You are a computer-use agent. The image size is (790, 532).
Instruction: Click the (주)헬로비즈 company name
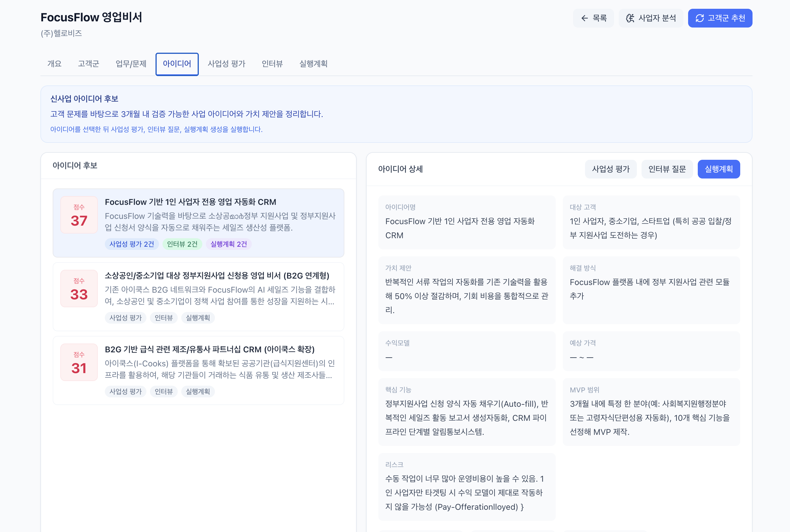pyautogui.click(x=61, y=33)
